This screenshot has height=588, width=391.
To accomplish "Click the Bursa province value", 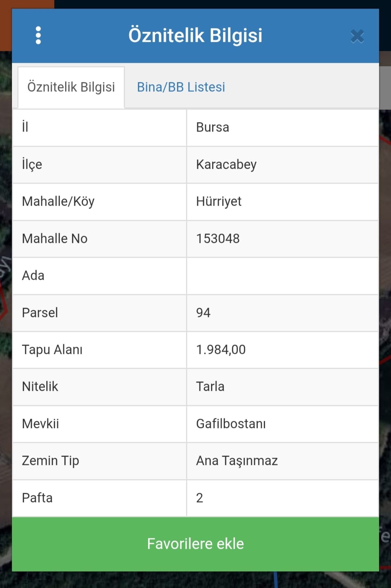I will (x=212, y=127).
